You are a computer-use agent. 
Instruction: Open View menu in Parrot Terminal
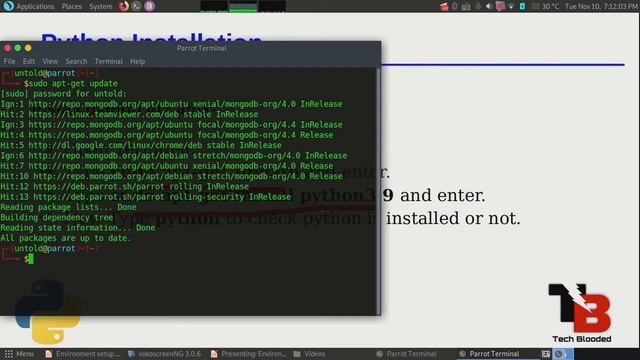point(50,61)
